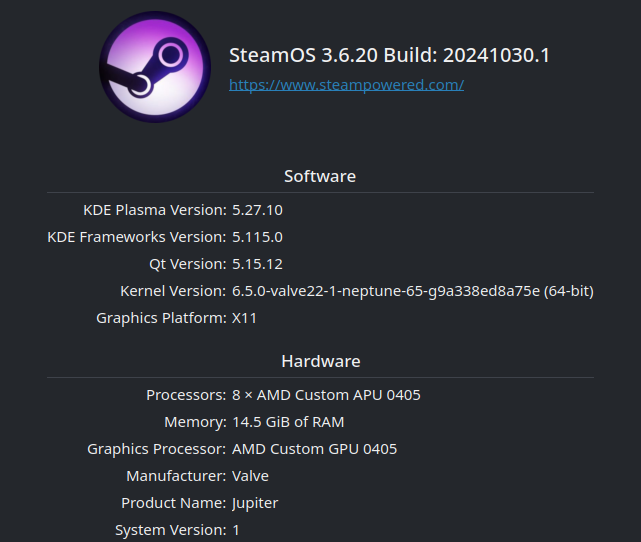Select Product Name value Jupiter
This screenshot has width=641, height=542.
tap(255, 503)
